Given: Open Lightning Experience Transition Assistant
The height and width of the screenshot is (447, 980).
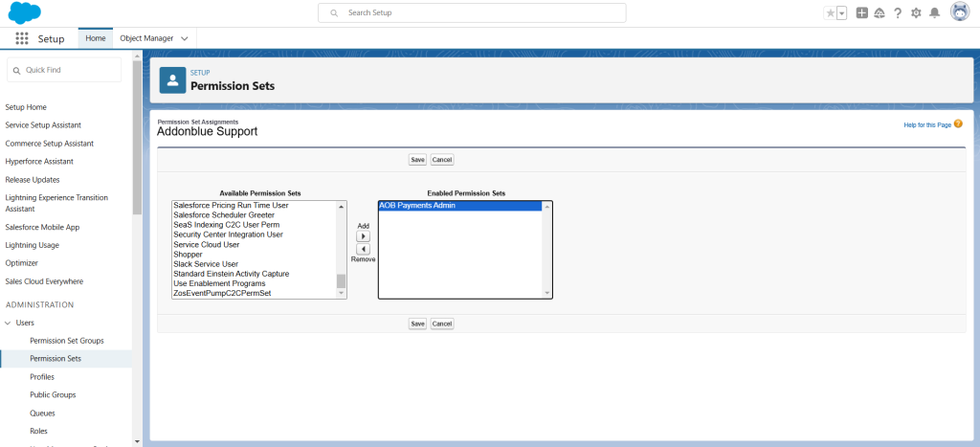Looking at the screenshot, I should pos(56,203).
